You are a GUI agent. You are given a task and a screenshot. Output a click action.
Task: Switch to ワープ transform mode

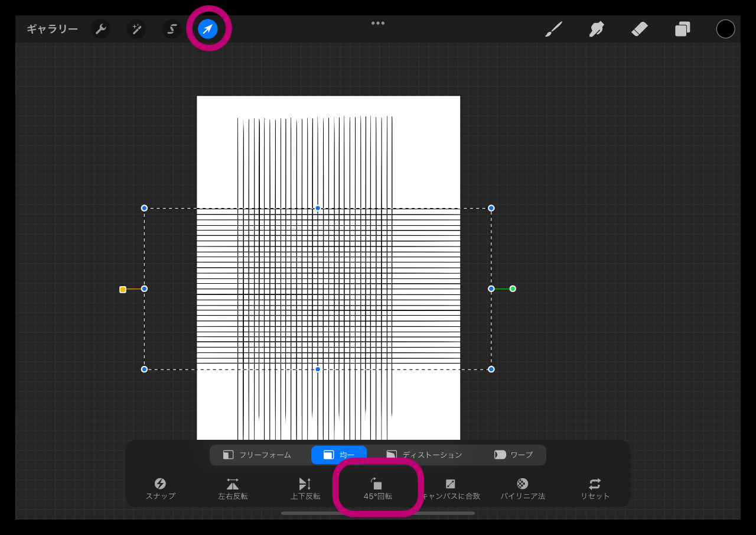pos(513,455)
